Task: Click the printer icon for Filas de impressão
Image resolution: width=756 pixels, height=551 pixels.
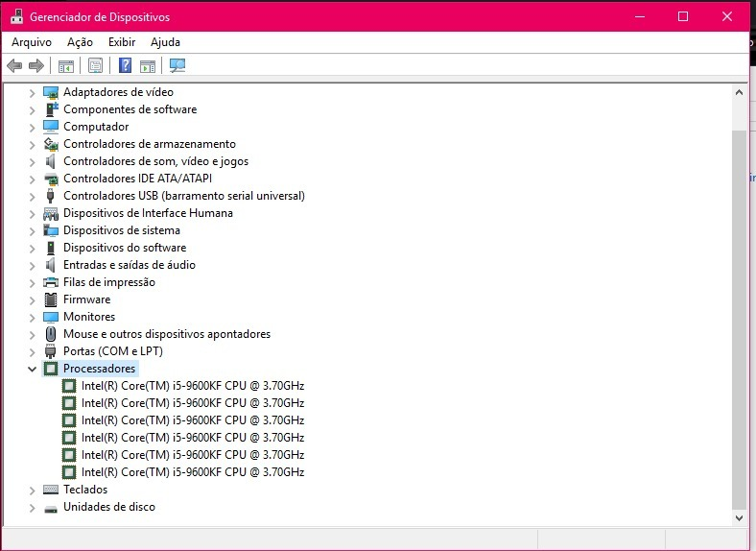Action: [x=51, y=282]
